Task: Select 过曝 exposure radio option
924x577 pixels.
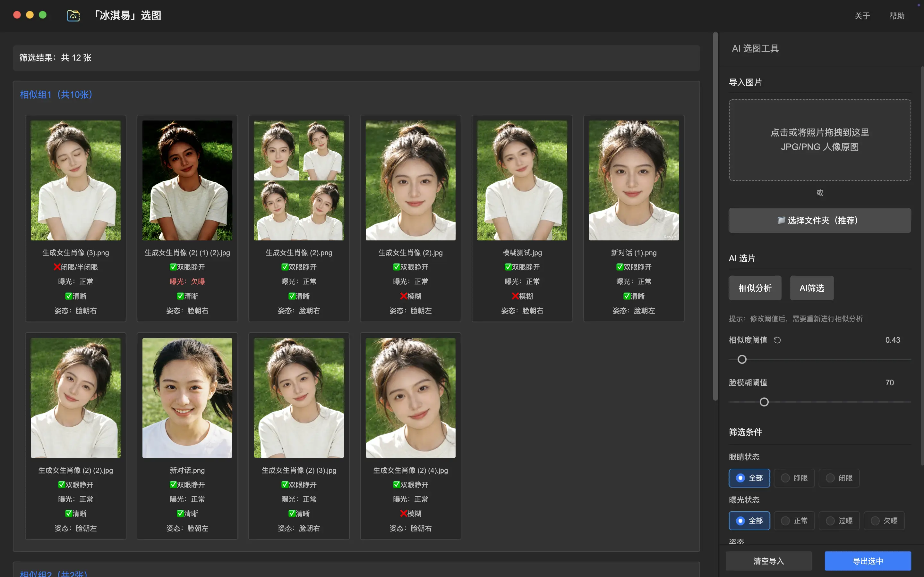Action: click(x=839, y=521)
